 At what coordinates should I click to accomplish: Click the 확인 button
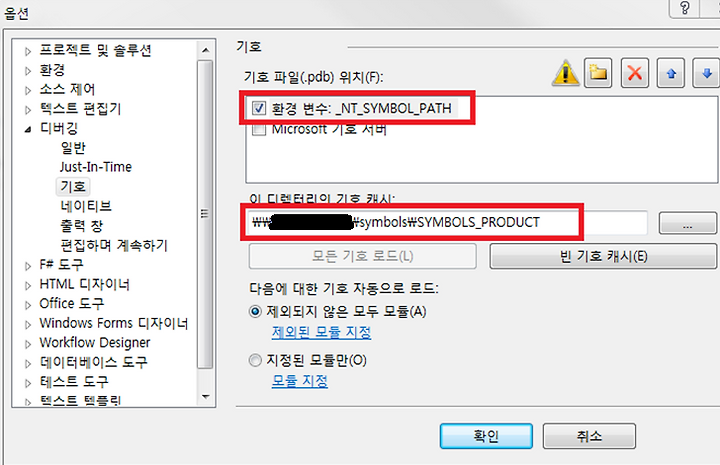(486, 436)
